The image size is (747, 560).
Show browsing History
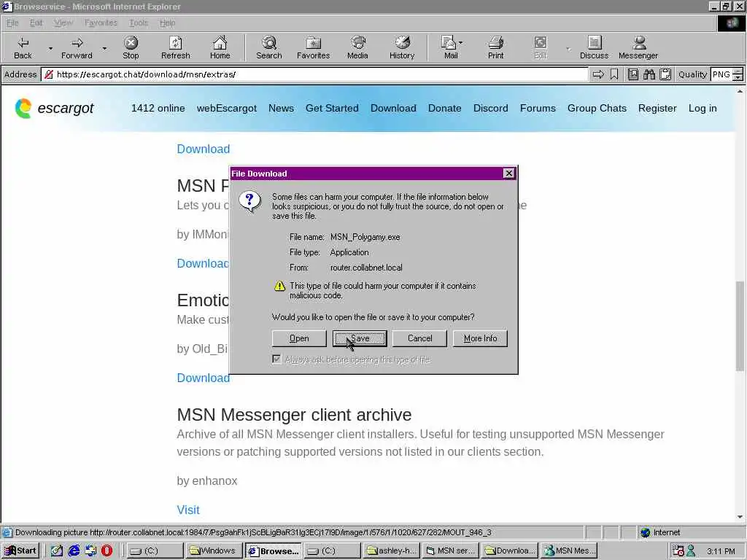point(402,47)
